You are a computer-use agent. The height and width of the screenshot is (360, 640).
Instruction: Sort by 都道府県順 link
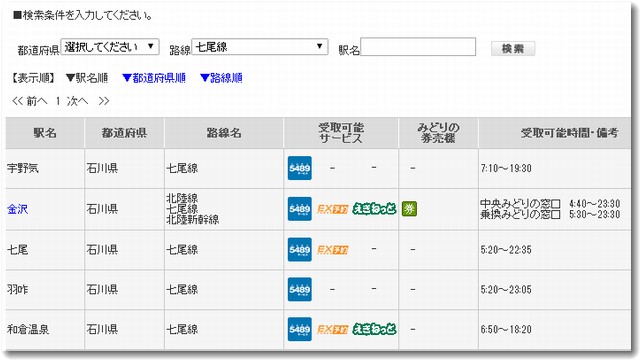(154, 78)
